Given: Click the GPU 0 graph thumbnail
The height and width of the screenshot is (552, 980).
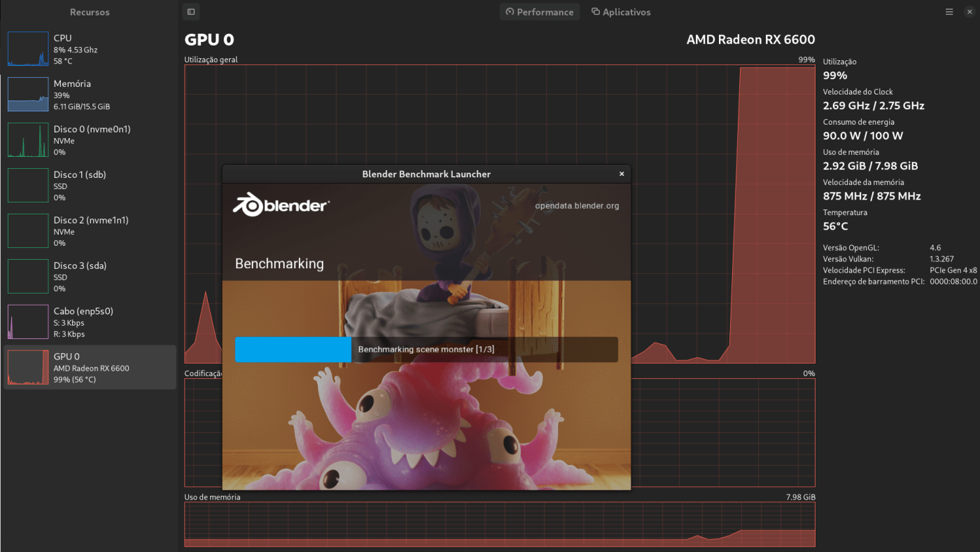Looking at the screenshot, I should point(28,366).
